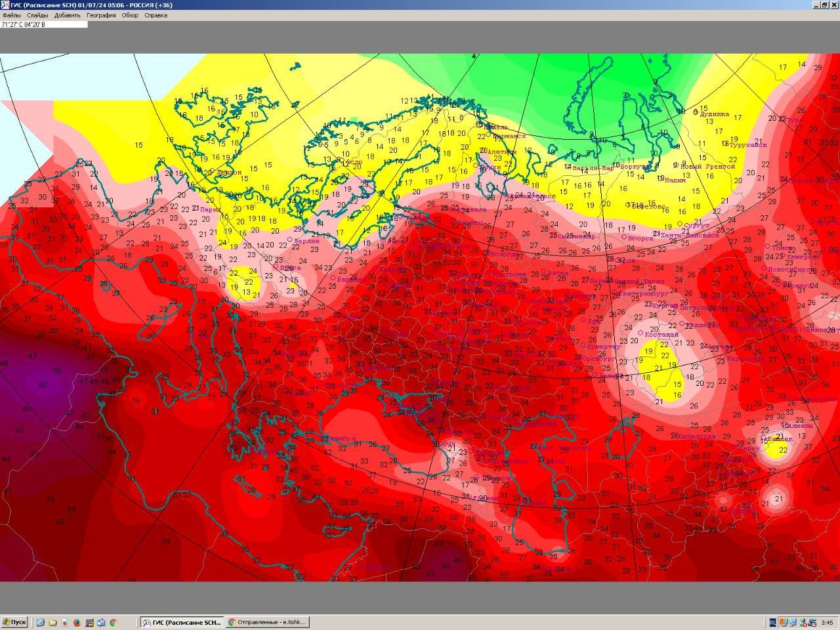Open the folder icon in quick launch
The width and height of the screenshot is (840, 630).
coord(52,622)
